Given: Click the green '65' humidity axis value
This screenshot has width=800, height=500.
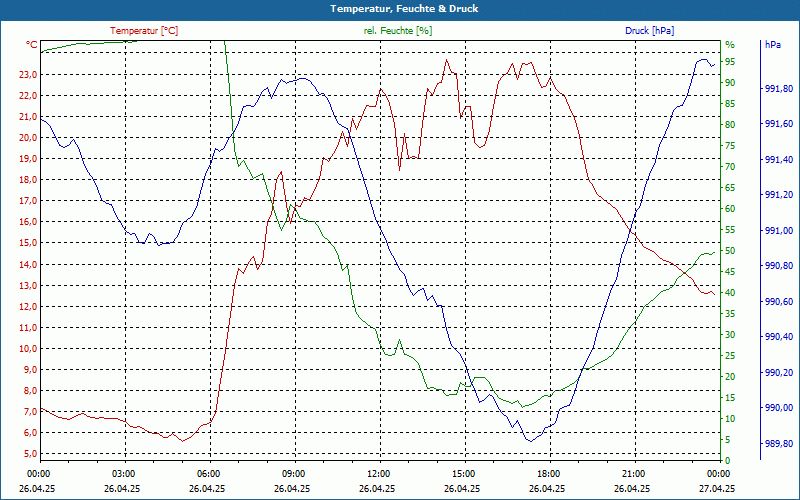Looking at the screenshot, I should pos(730,188).
